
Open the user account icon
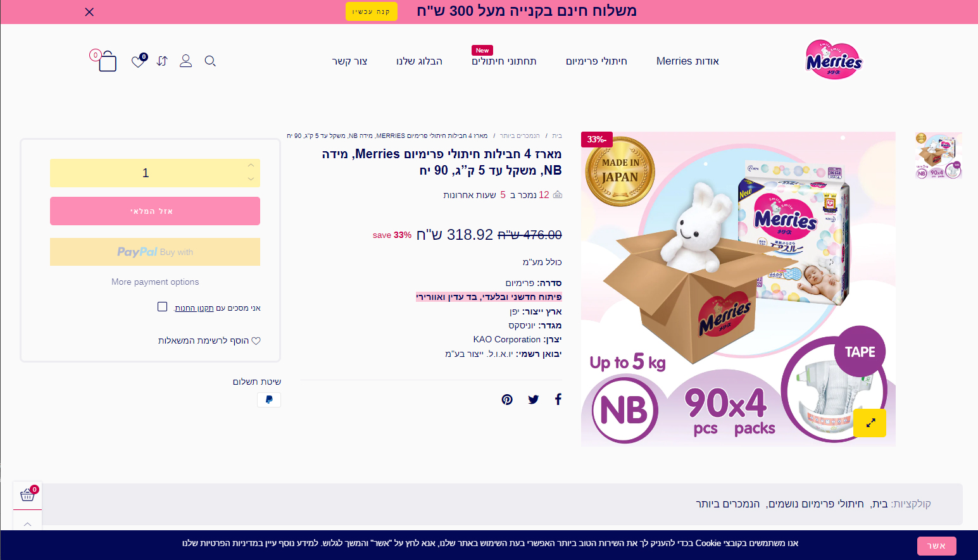pos(185,61)
